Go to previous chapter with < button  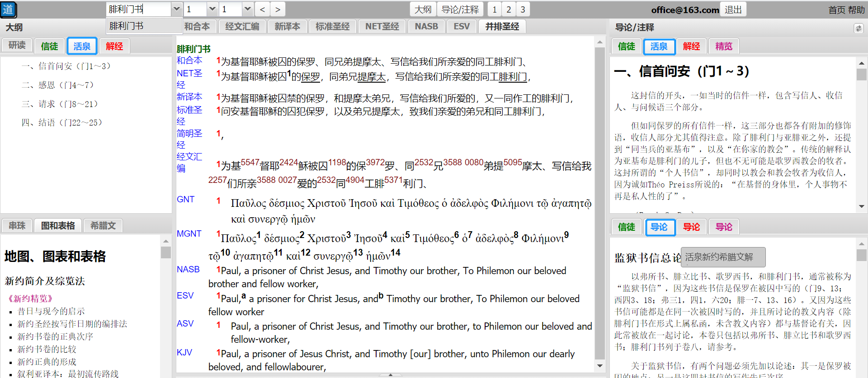click(x=262, y=9)
